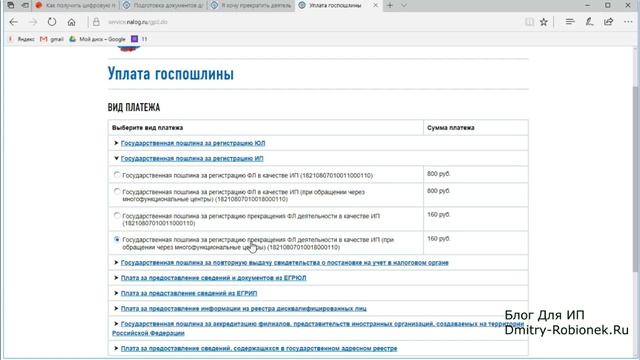Expand arrow for повторную выдачу свидетельства
The height and width of the screenshot is (360, 640).
coord(116,262)
